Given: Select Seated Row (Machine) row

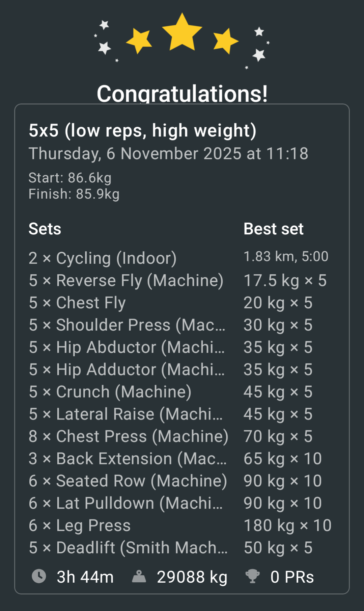Looking at the screenshot, I should (x=128, y=481).
